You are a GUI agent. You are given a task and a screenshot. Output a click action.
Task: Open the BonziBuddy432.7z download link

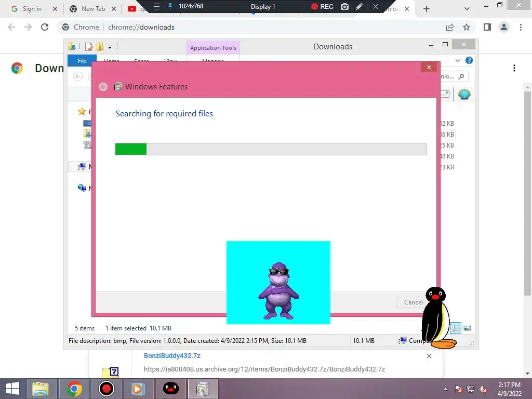(172, 355)
